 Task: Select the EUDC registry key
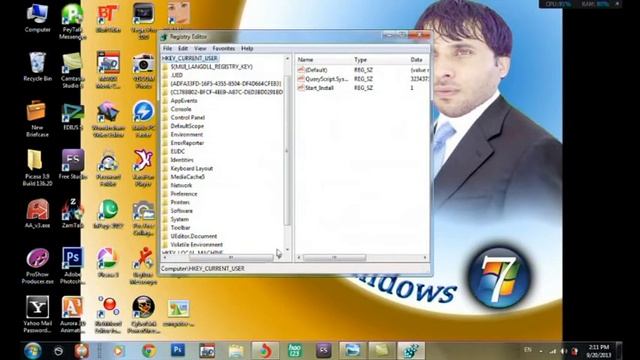(x=178, y=151)
